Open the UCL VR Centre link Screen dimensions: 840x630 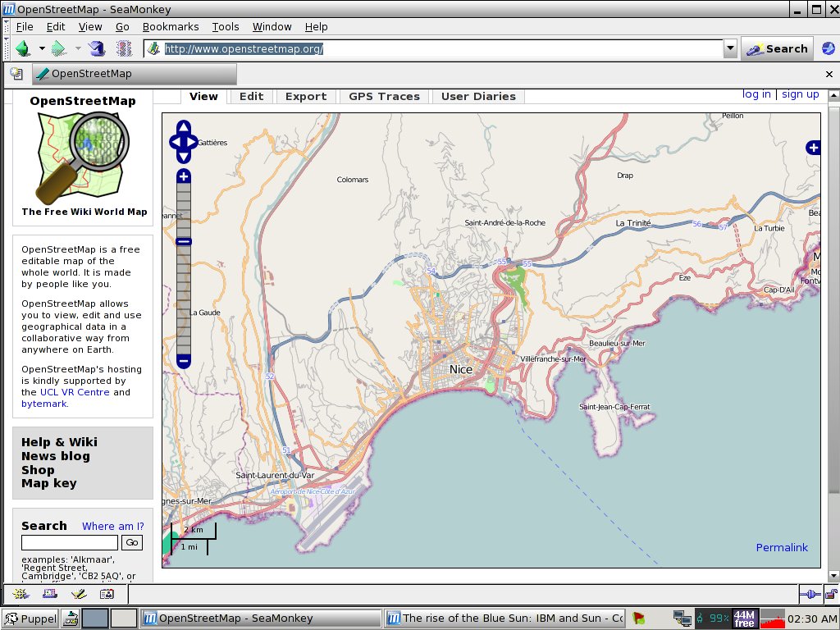pyautogui.click(x=75, y=392)
